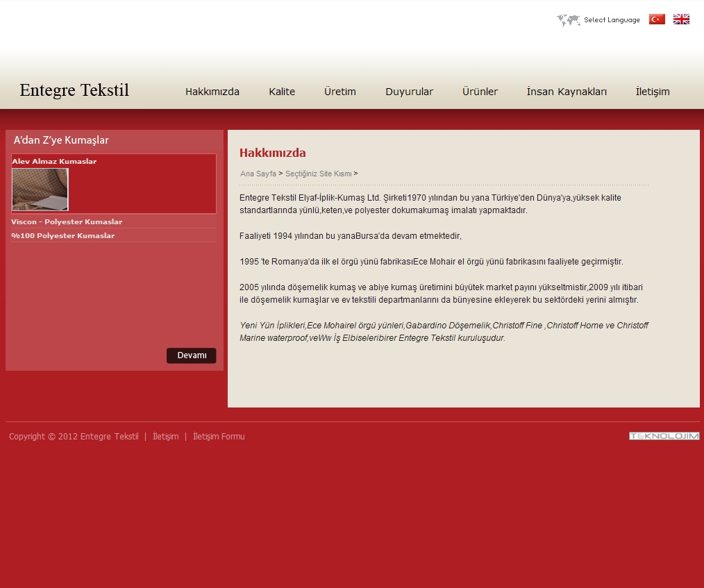704x588 pixels.
Task: Select the Alev Almaz Kumaslar title
Action: click(x=54, y=161)
